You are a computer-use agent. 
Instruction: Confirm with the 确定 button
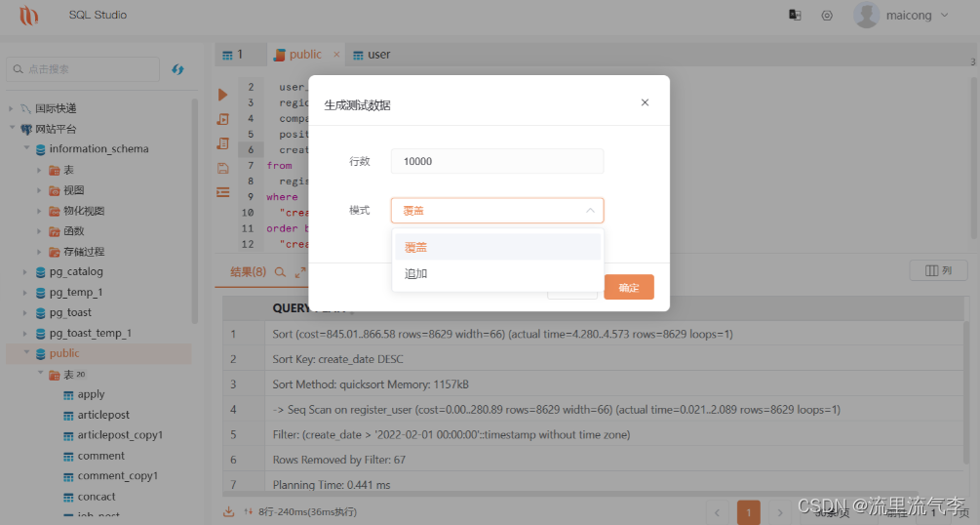click(629, 287)
